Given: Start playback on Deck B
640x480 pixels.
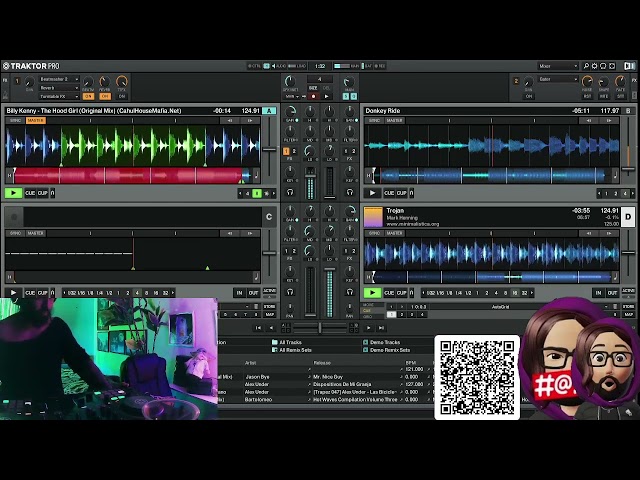Looking at the screenshot, I should (372, 193).
